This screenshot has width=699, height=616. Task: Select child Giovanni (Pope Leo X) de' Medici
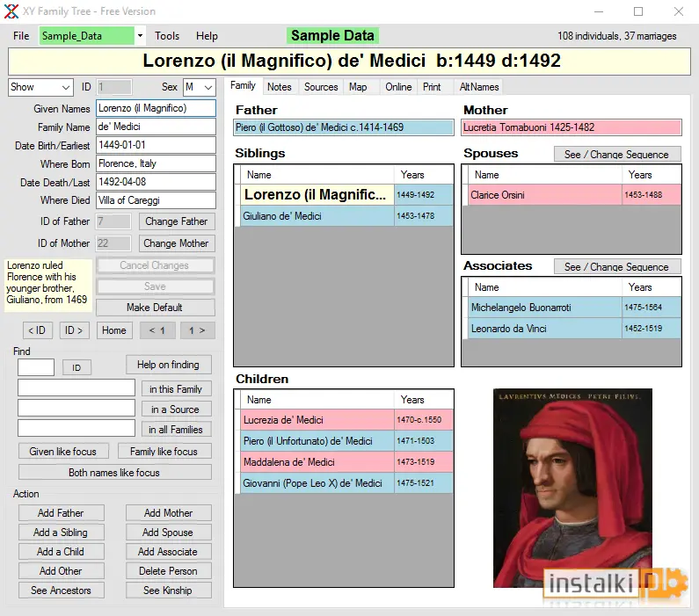346,482
